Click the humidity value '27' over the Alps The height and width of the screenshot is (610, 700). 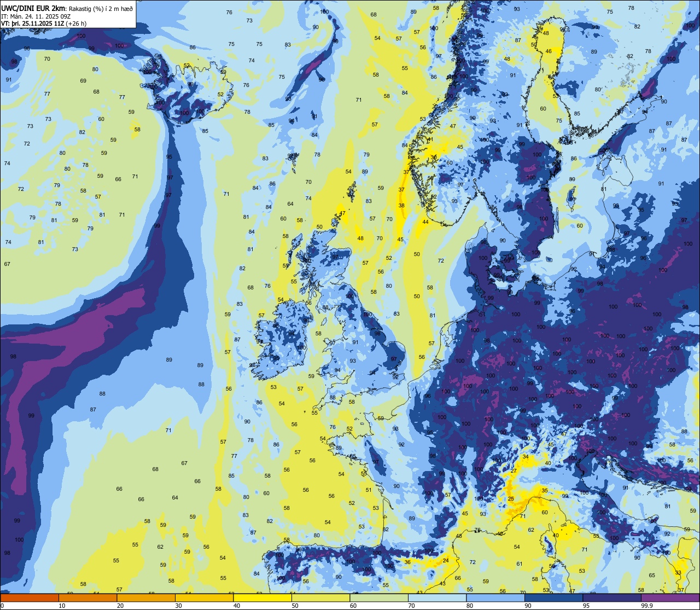click(x=514, y=471)
